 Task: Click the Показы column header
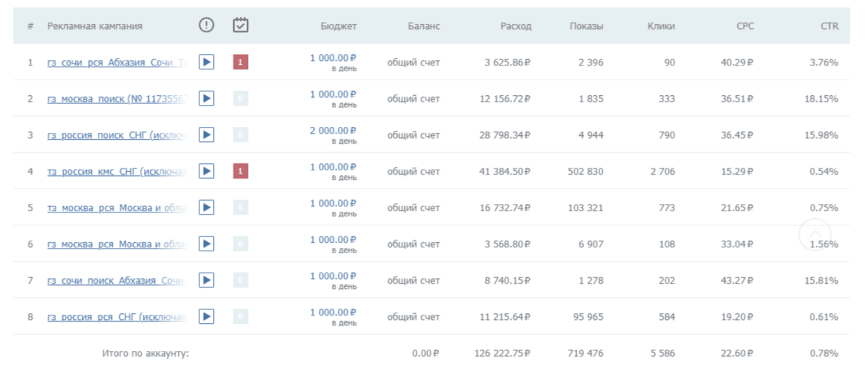click(x=586, y=27)
